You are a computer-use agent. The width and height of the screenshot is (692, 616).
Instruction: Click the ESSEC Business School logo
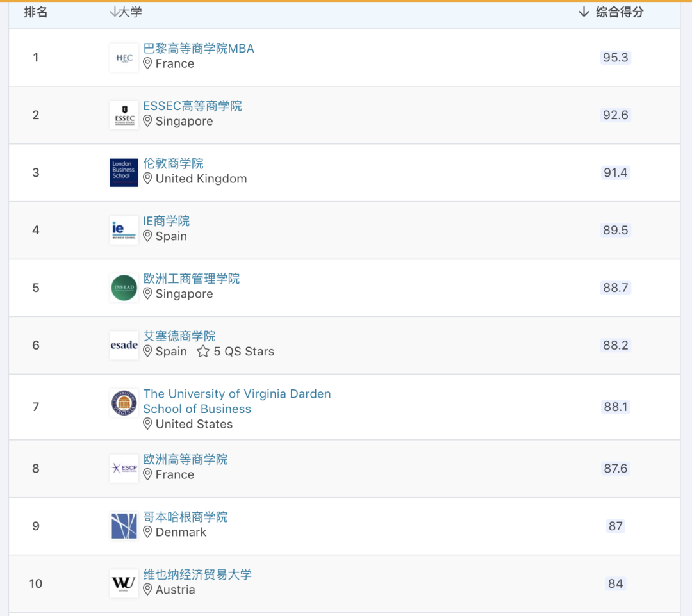[x=124, y=115]
